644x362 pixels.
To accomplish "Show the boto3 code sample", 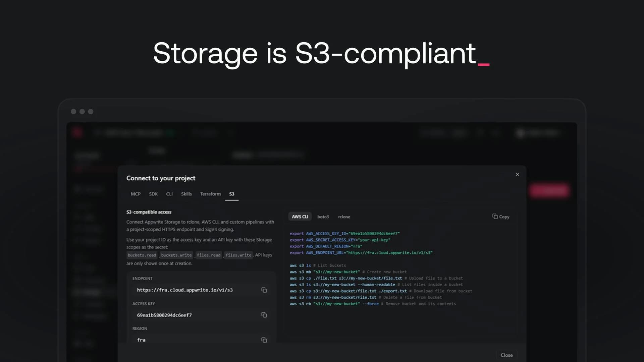I will tap(323, 217).
